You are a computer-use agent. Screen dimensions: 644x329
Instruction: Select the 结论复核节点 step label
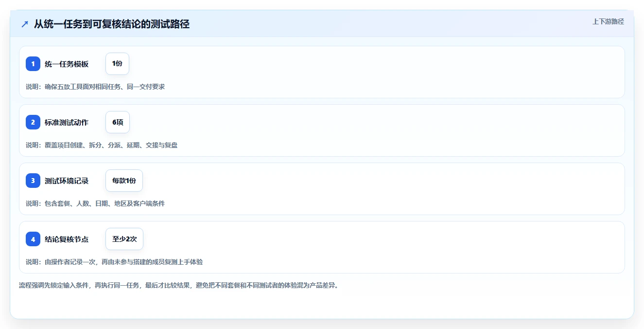tap(67, 239)
